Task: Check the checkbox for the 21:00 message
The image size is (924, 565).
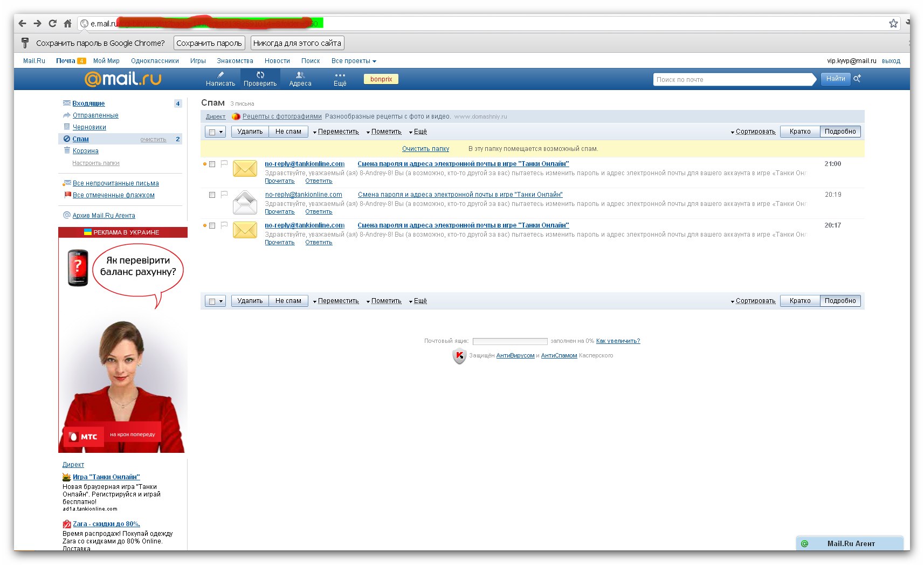Action: point(212,164)
